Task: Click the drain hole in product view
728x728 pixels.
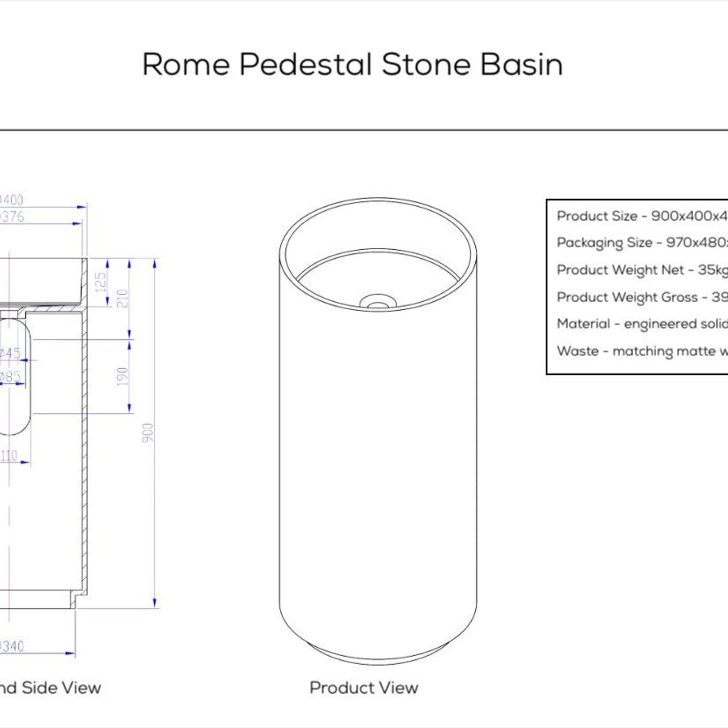Action: [378, 301]
